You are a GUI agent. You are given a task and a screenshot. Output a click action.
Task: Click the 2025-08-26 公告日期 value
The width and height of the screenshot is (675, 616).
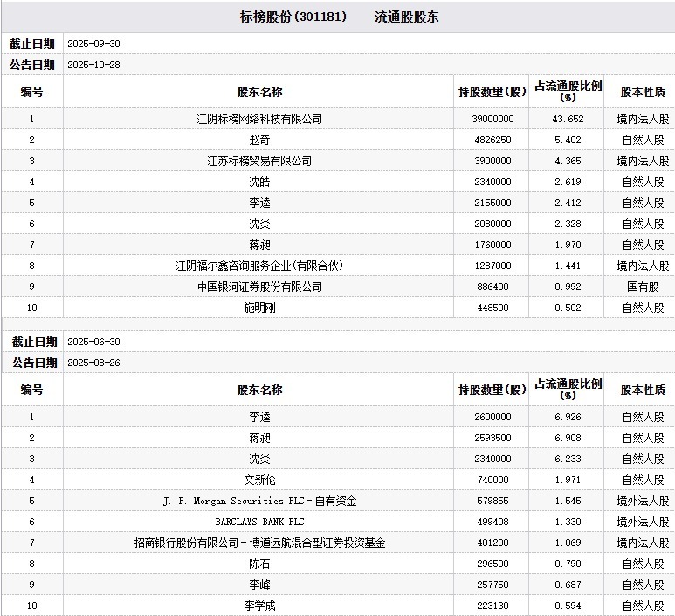tap(92, 363)
